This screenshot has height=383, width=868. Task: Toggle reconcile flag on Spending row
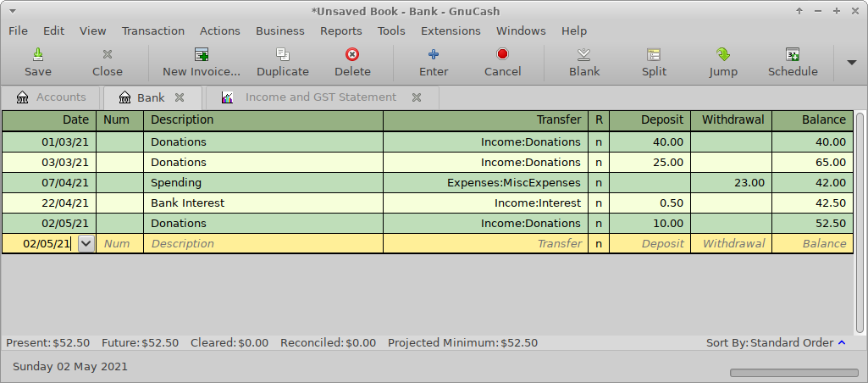tap(599, 183)
